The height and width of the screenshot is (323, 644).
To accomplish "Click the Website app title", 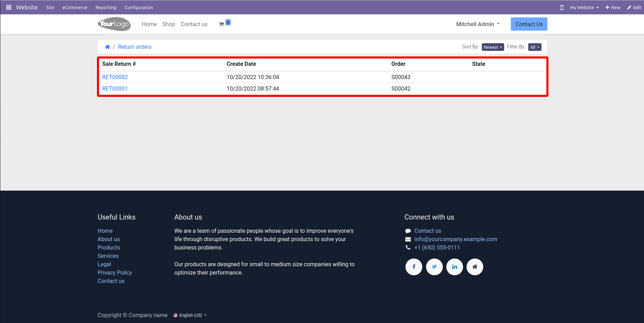I will point(27,7).
